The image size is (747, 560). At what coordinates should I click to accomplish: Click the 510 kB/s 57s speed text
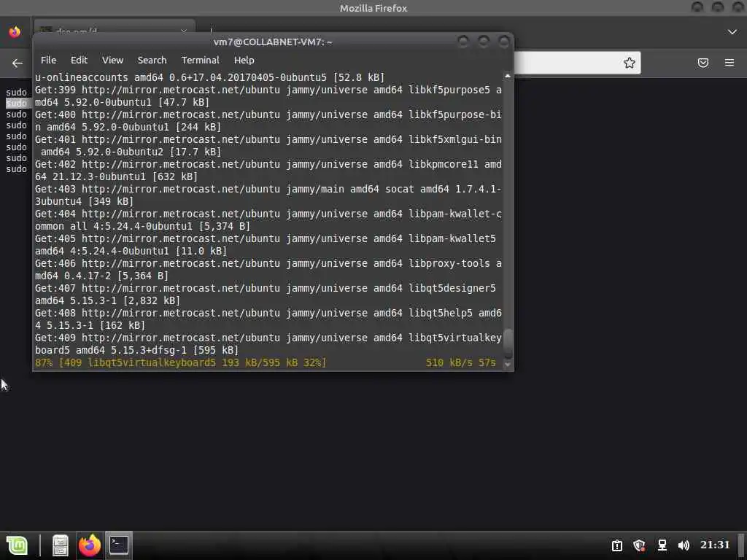461,363
